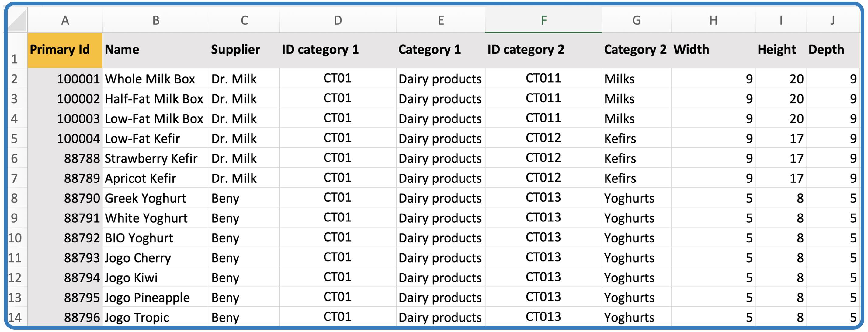Click cell with ID 100001
Viewport: 868px width, 332px height.
pos(65,78)
